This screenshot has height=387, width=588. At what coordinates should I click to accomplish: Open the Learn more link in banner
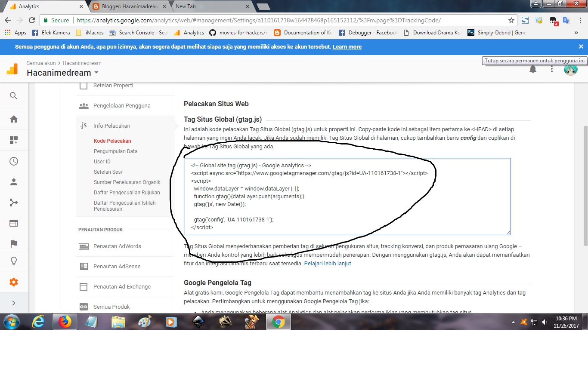tap(347, 47)
